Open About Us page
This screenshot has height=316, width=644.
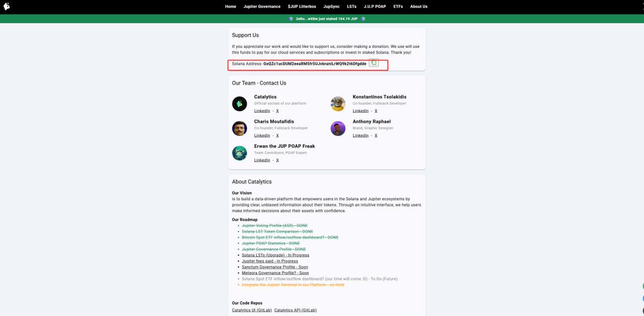click(419, 6)
